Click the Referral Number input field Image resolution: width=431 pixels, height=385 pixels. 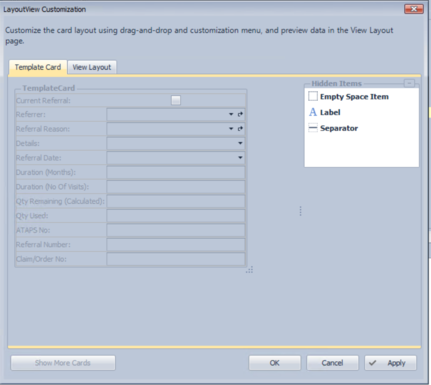176,245
